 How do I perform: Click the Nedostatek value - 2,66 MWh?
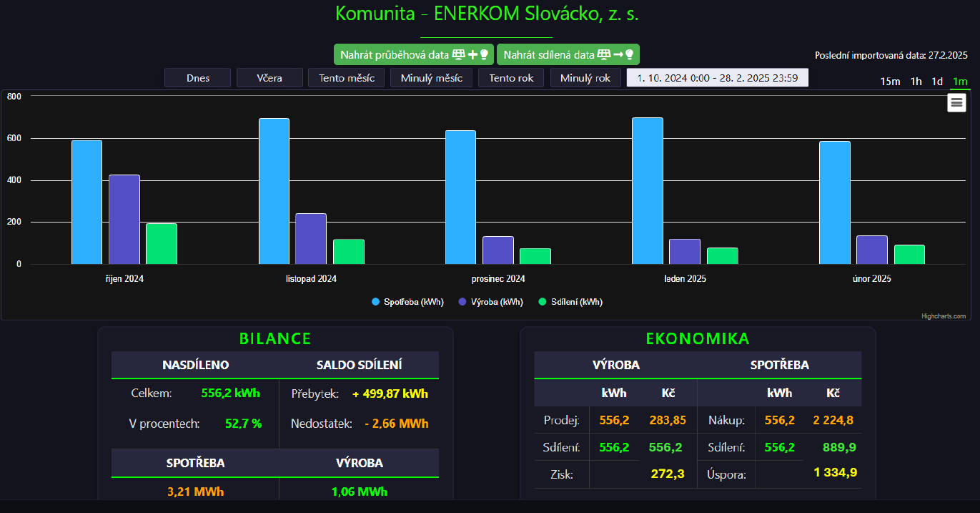396,424
